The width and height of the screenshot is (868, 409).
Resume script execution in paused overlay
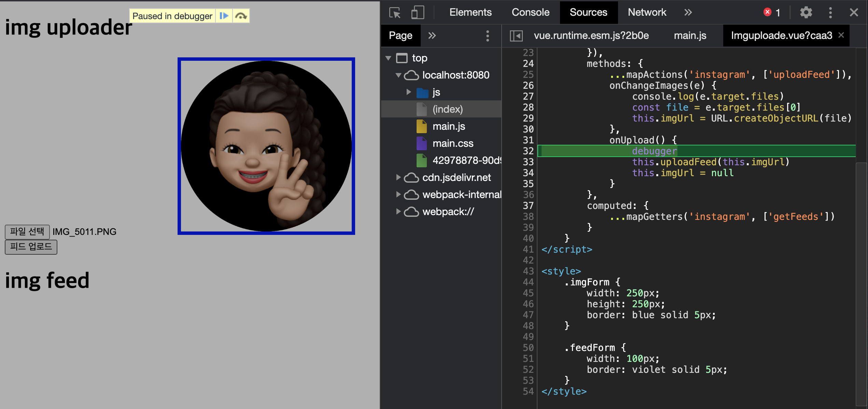(224, 16)
